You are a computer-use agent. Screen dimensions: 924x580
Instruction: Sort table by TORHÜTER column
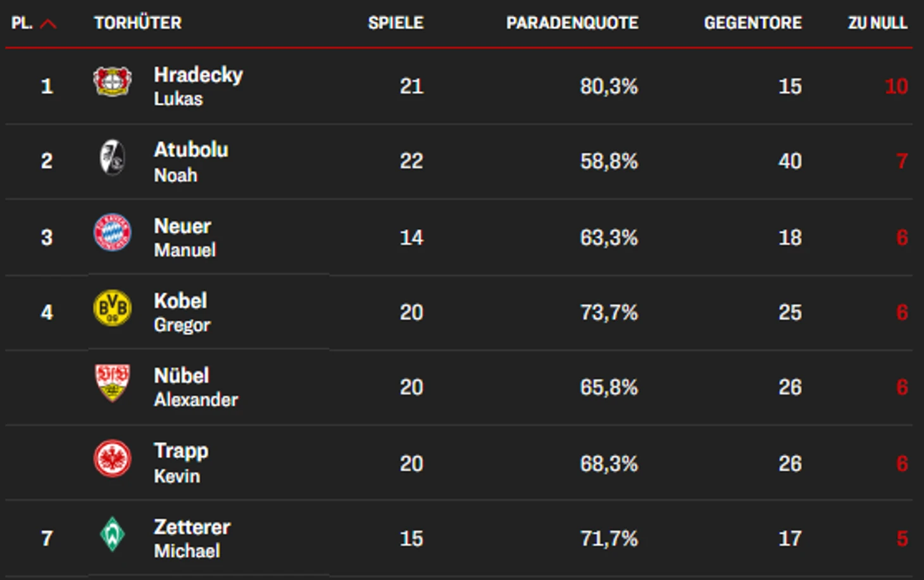pyautogui.click(x=138, y=23)
